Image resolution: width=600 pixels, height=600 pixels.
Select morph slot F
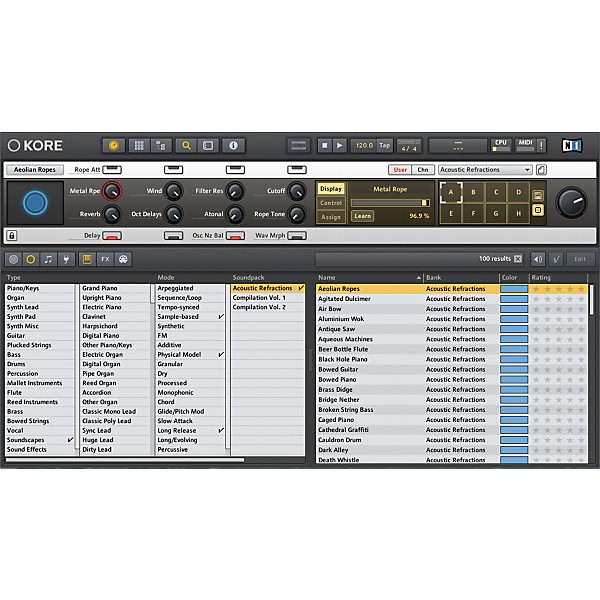click(x=473, y=214)
